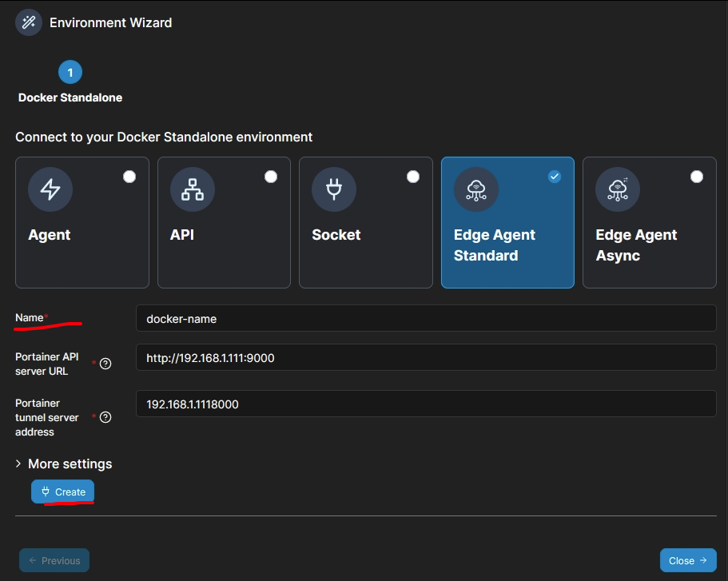Click the Environment Wizard wand icon
Viewport: 728px width, 581px height.
click(29, 22)
